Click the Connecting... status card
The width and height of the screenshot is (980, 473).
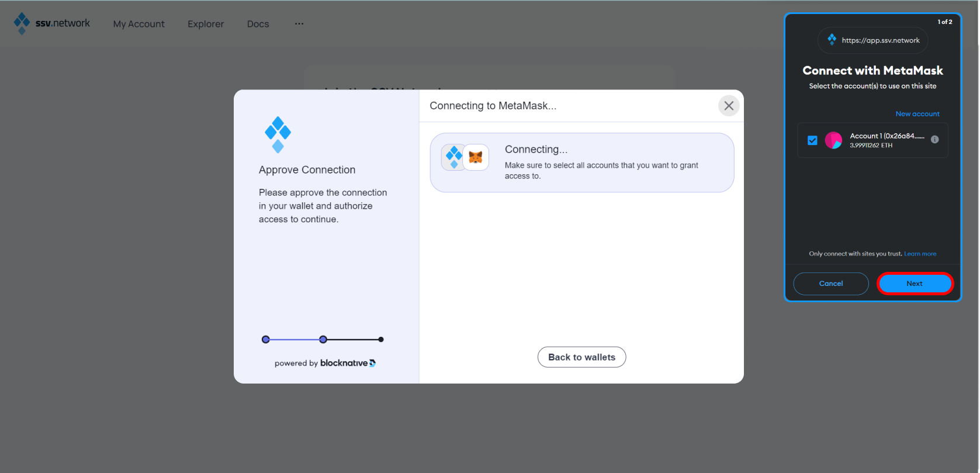point(582,163)
